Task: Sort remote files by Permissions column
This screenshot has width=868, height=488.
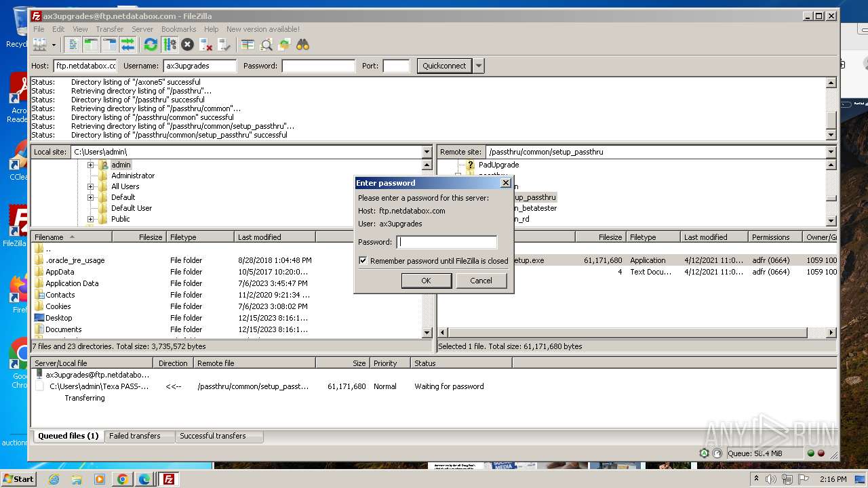Action: coord(776,237)
